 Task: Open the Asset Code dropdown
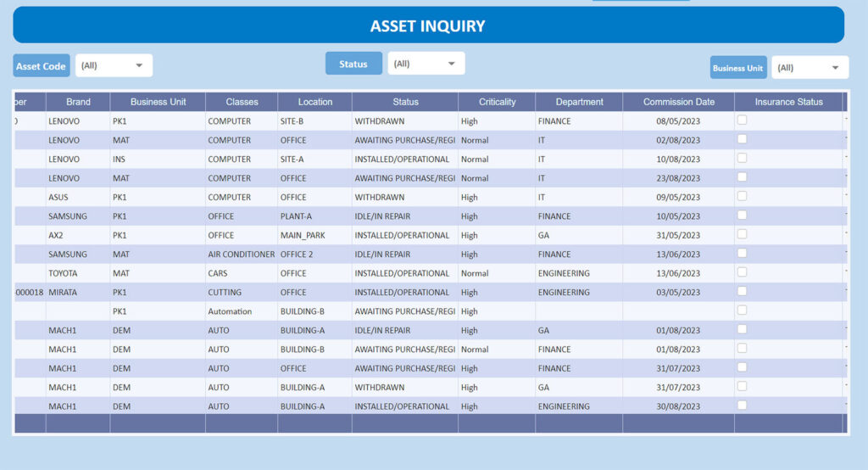114,65
